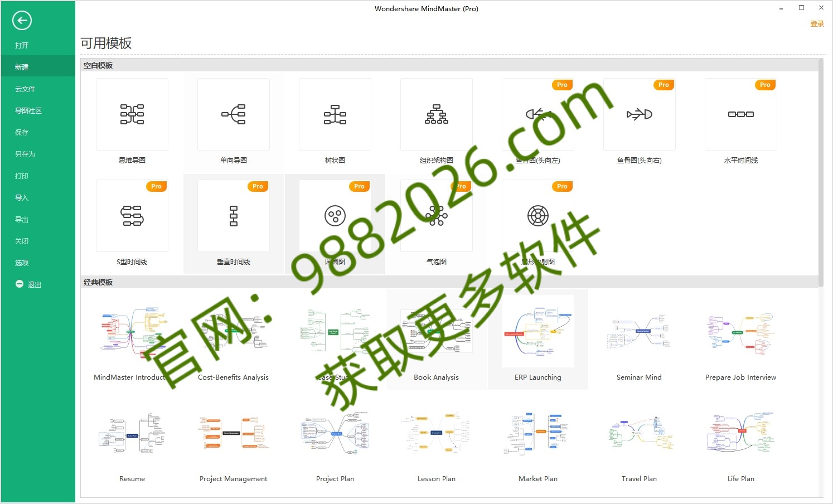Click the vertical scrollbar of template list
This screenshot has width=833, height=504.
821,173
